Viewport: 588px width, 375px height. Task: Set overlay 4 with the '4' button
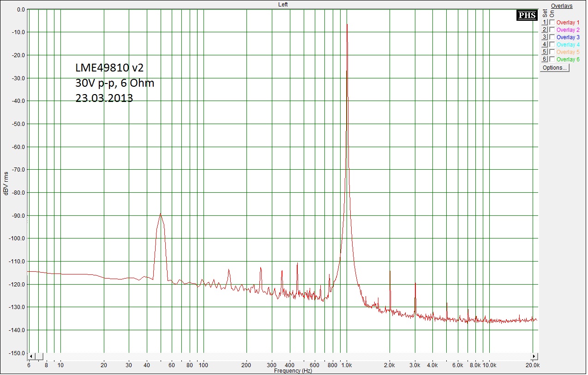545,45
